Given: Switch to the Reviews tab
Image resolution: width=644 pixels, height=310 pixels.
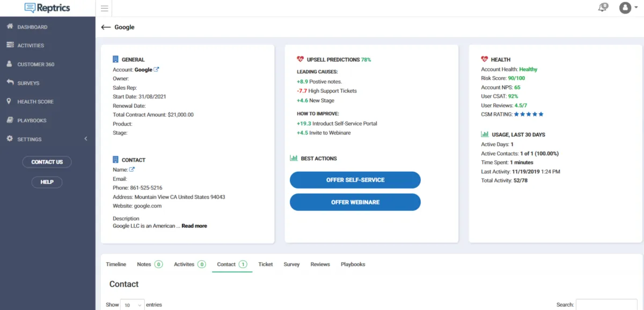Looking at the screenshot, I should [320, 264].
